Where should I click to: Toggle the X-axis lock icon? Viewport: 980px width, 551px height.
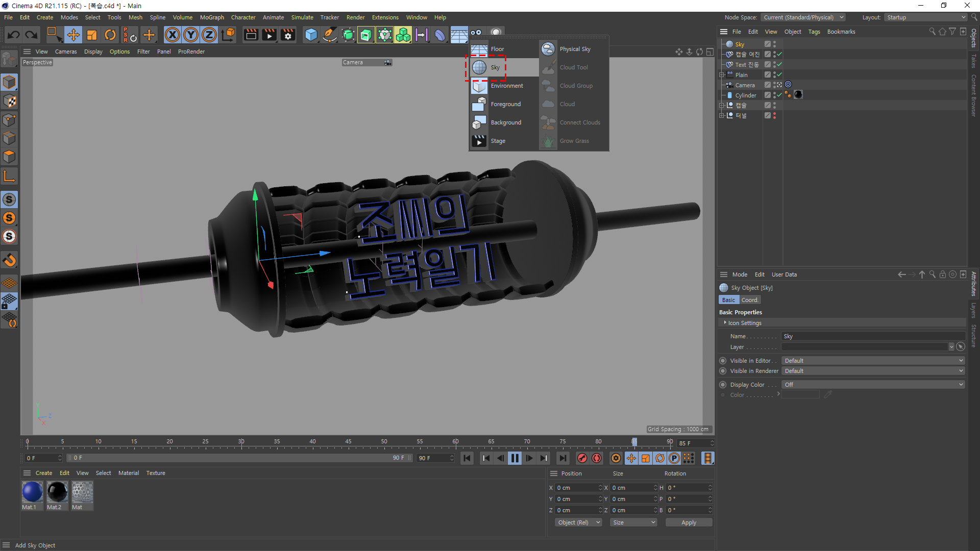click(173, 35)
